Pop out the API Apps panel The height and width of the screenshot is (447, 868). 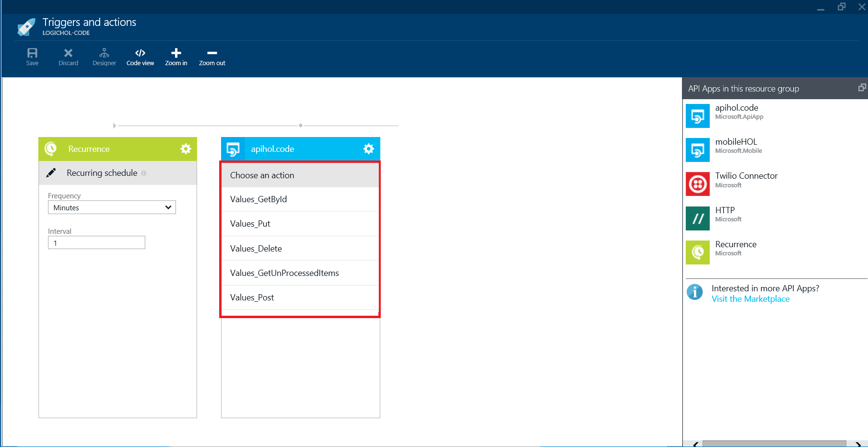862,88
